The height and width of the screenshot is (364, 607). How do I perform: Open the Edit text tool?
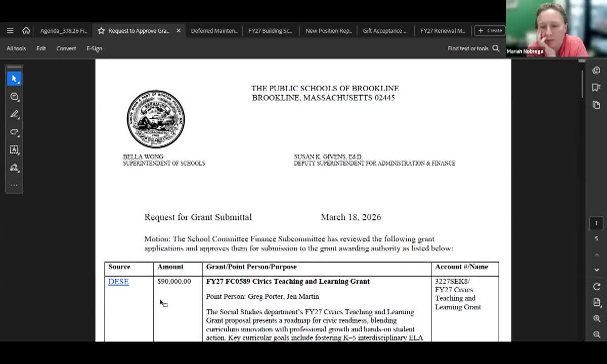(14, 150)
